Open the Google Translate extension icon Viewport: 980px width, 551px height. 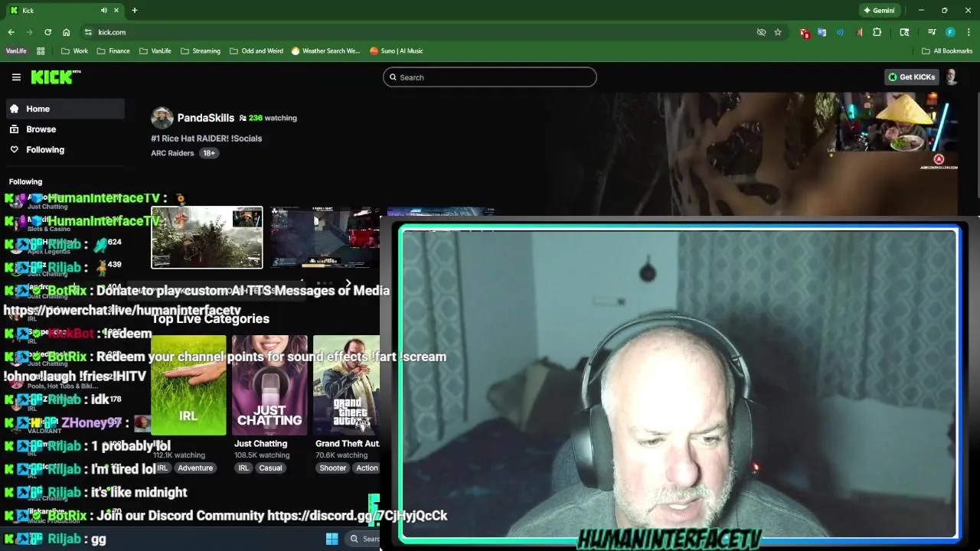(822, 32)
